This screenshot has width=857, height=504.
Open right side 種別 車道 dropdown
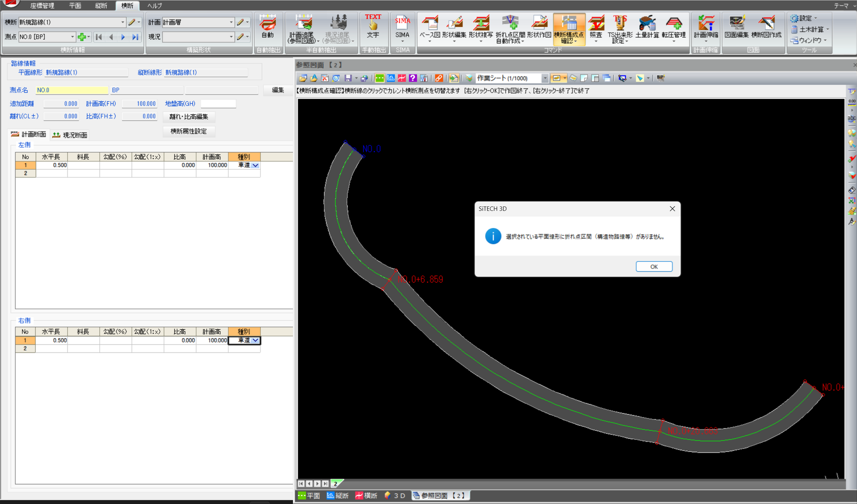click(x=255, y=340)
